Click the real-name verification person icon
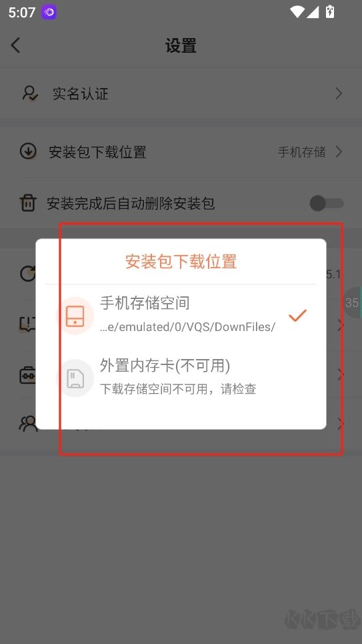 [x=30, y=93]
